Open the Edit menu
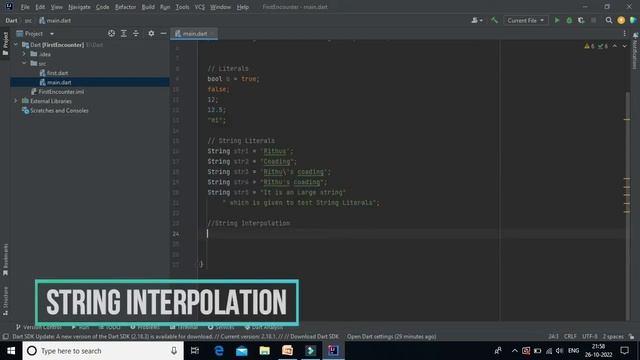Viewport: 640px width, 360px height. pos(40,7)
